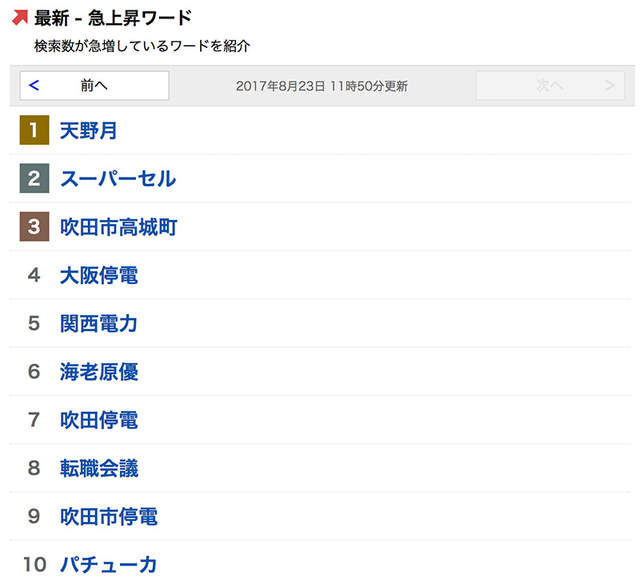
Task: Click the 2017年8月23日 update timestamp
Action: [x=321, y=86]
